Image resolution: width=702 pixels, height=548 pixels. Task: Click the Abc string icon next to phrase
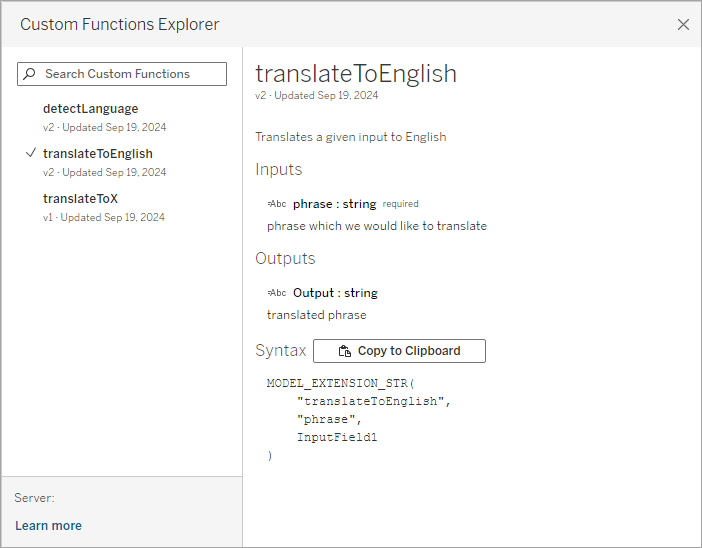click(x=277, y=204)
